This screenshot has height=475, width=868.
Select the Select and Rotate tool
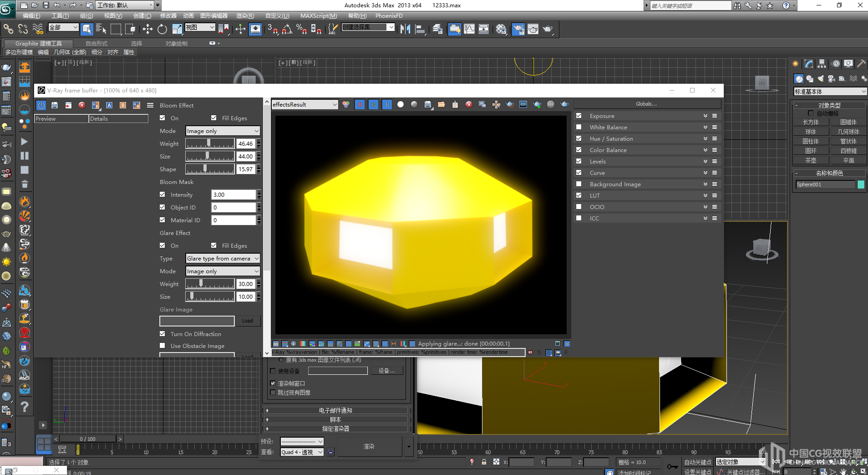[x=162, y=29]
